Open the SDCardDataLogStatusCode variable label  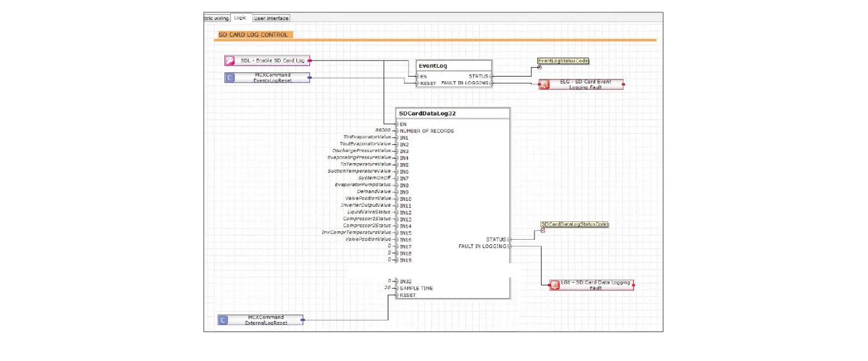pyautogui.click(x=574, y=224)
